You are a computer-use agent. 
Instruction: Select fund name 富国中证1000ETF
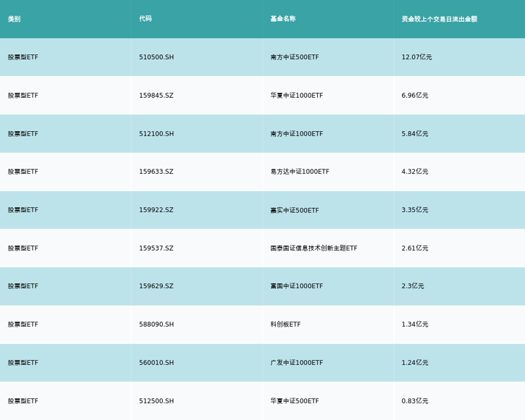297,286
